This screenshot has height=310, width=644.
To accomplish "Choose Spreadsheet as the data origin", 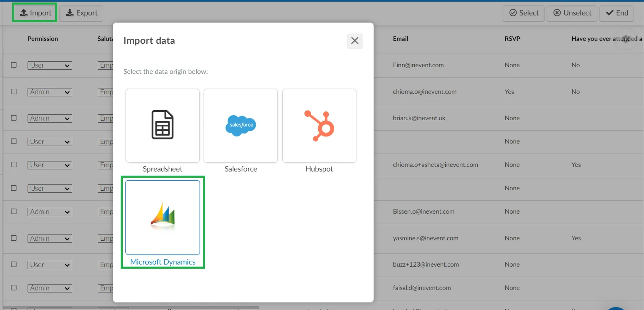I will coord(162,126).
